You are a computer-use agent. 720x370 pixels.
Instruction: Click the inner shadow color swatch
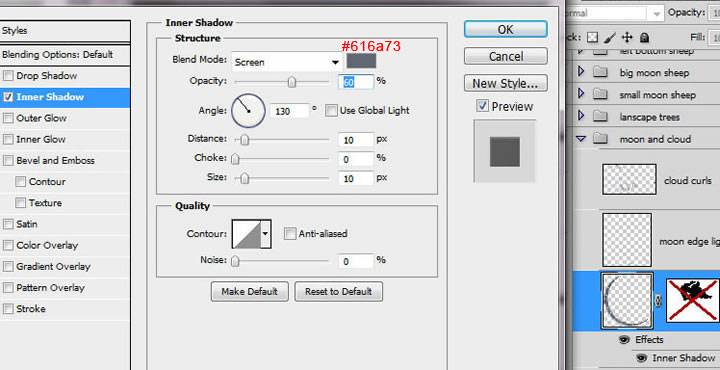361,61
